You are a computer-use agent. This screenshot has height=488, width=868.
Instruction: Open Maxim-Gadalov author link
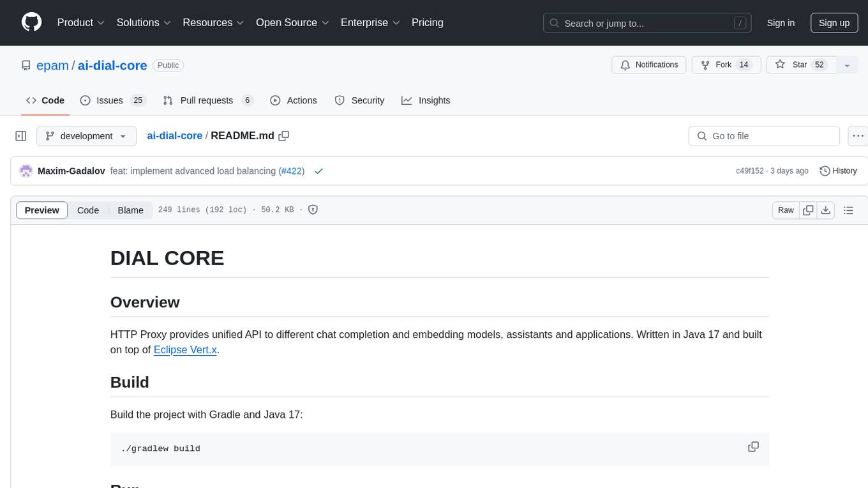tap(71, 171)
